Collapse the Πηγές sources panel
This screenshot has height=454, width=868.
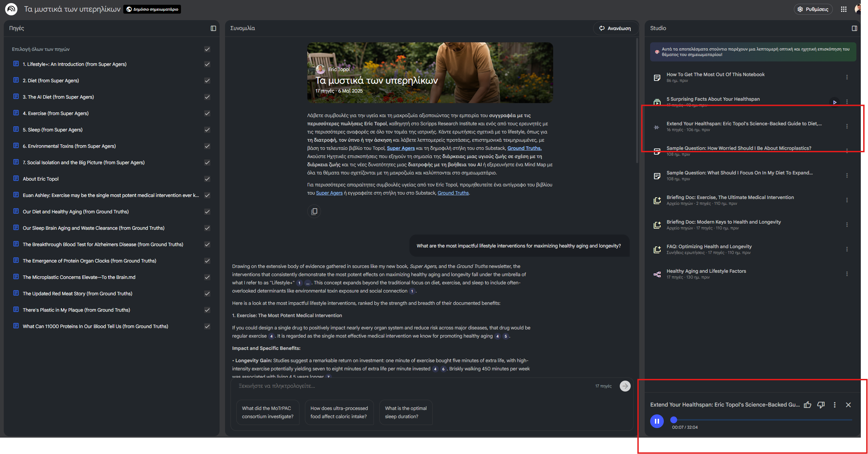pos(213,28)
